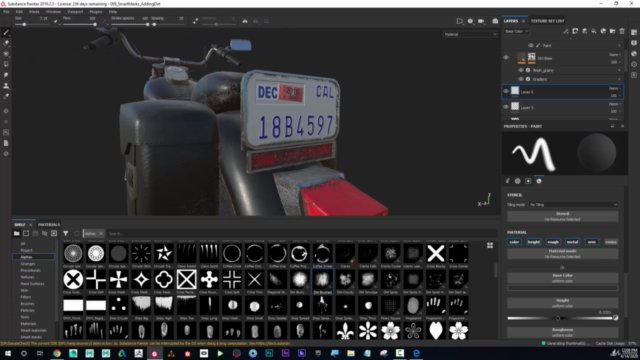The image size is (640, 360).
Task: Open Windows Start menu
Action: tap(8, 353)
